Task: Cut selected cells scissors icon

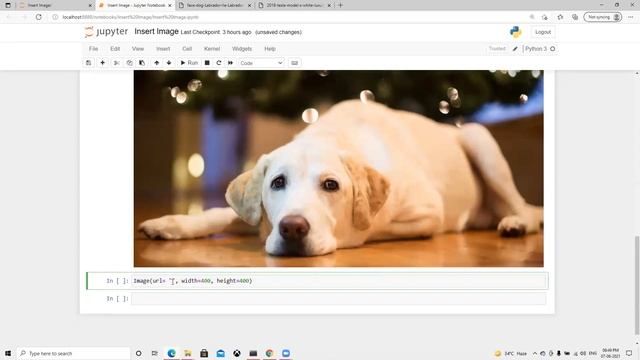Action: tap(117, 63)
